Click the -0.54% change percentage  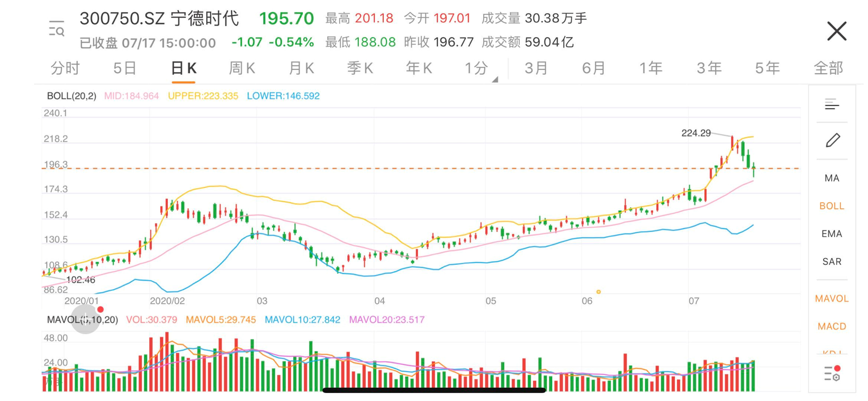tap(291, 42)
